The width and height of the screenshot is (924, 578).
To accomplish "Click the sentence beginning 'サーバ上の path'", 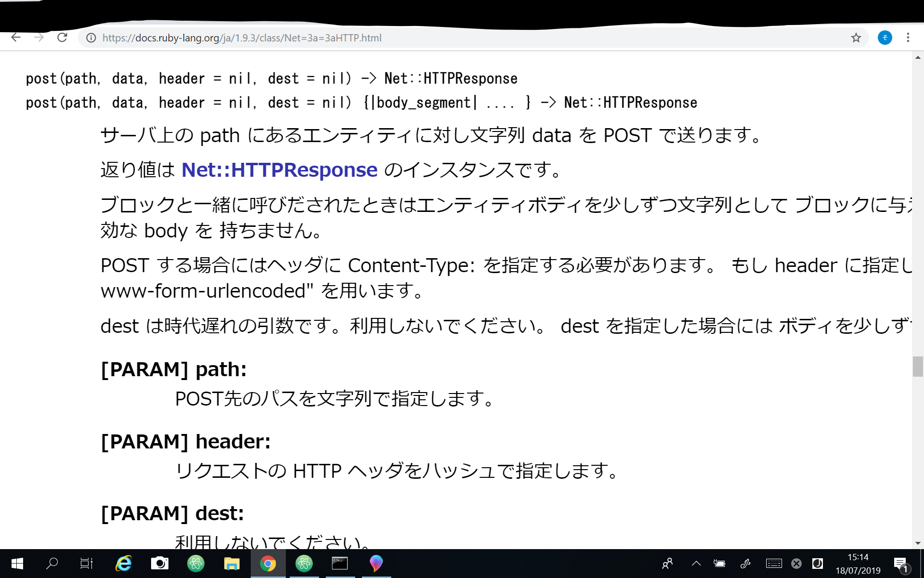I will 432,135.
